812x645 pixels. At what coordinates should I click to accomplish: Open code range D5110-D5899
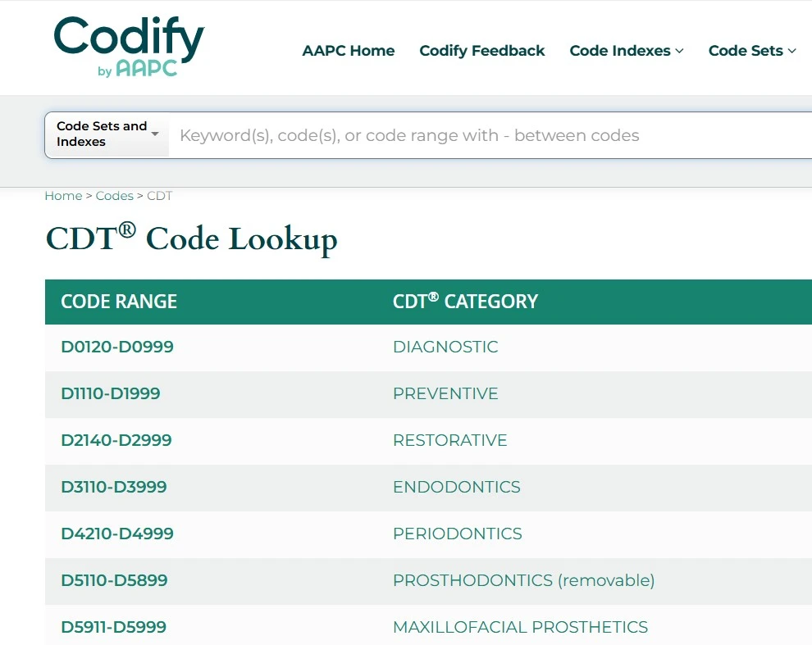pyautogui.click(x=114, y=580)
